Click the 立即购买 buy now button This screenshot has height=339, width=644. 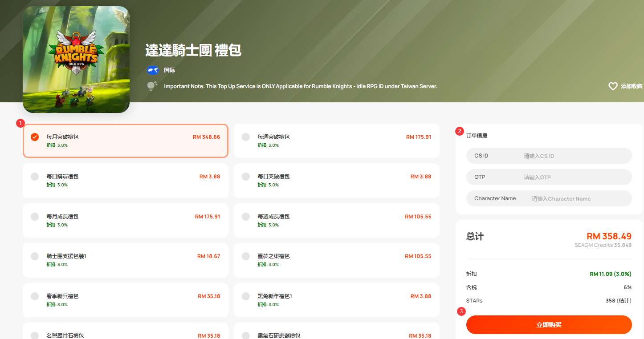click(x=549, y=325)
